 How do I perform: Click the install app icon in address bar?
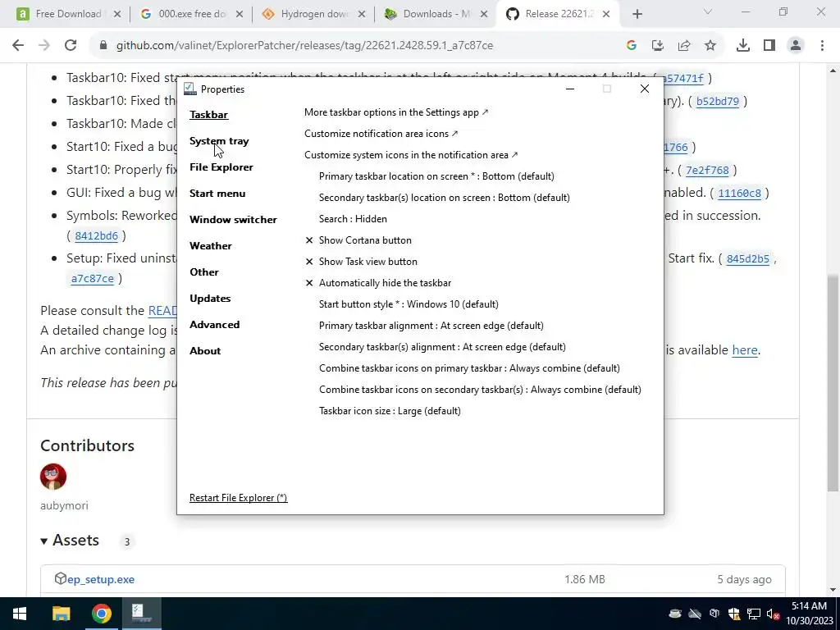tap(658, 46)
